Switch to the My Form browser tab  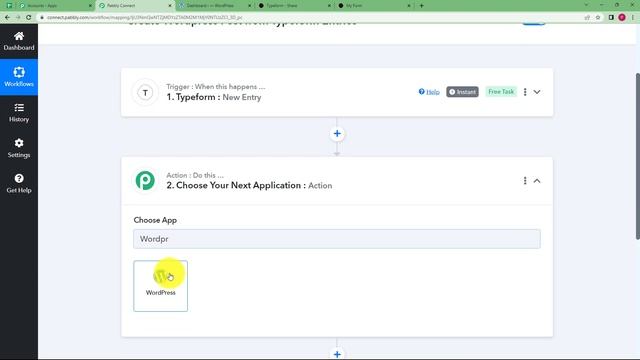pyautogui.click(x=372, y=6)
